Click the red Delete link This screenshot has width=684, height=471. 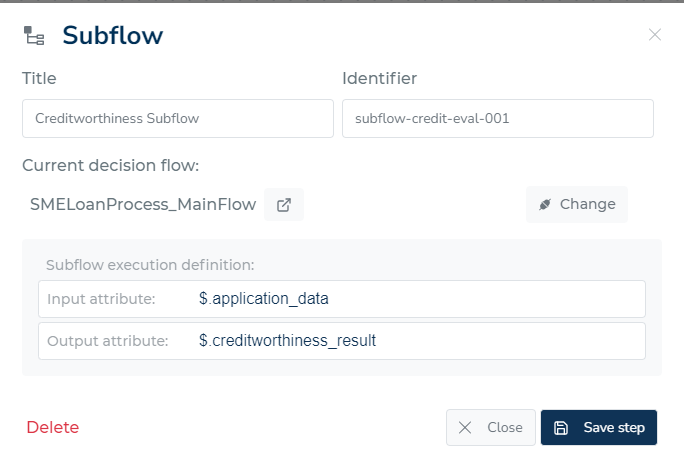click(x=53, y=427)
